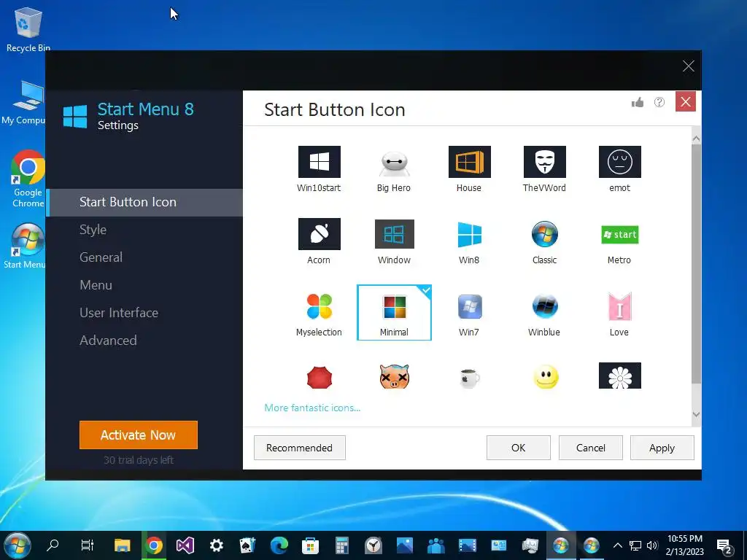Click the taskbar clock showing 10:55 PM
This screenshot has width=747, height=560.
[x=685, y=545]
